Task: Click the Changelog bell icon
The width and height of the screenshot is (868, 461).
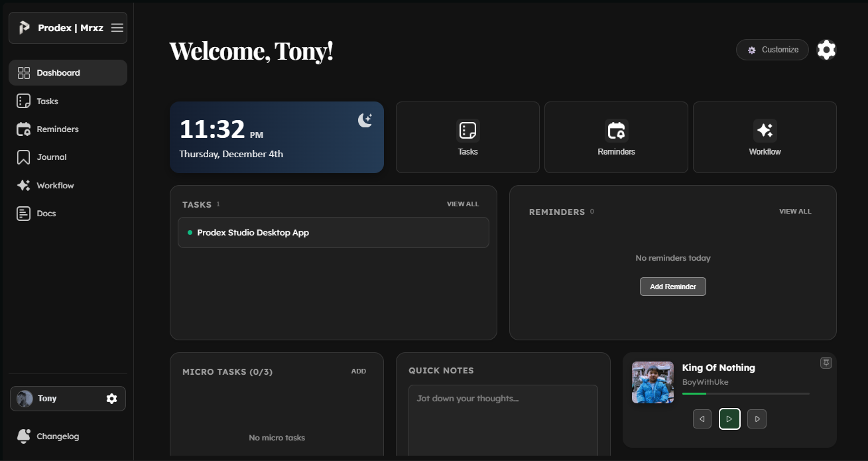Action: 23,436
